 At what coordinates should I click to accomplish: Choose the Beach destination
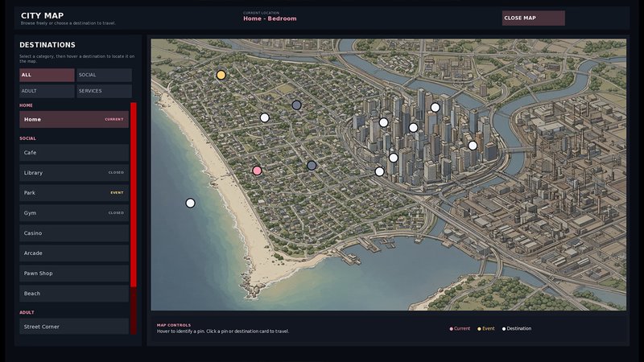click(x=74, y=294)
